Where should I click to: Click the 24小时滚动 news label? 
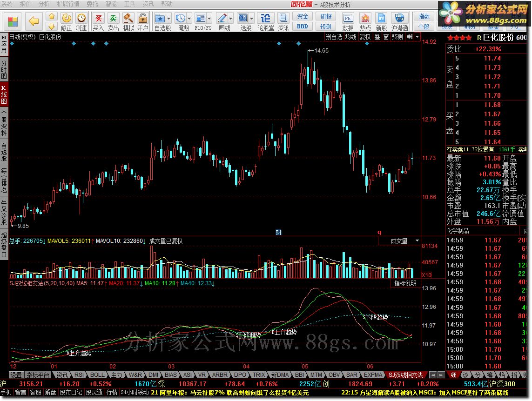pyautogui.click(x=135, y=392)
